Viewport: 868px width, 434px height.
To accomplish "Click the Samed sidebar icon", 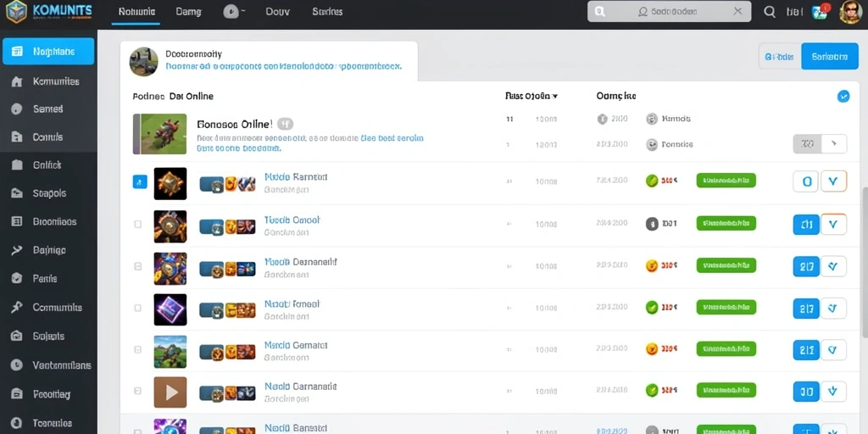I will point(17,109).
